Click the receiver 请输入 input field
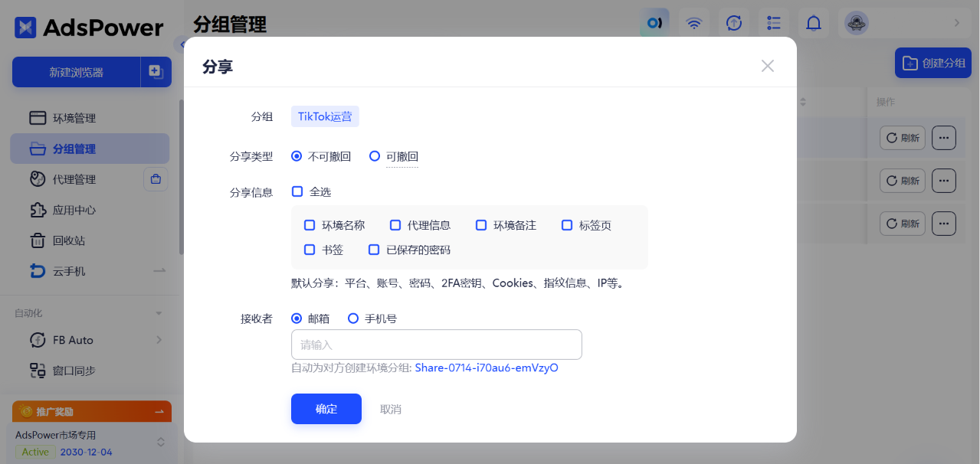This screenshot has width=980, height=464. click(x=437, y=345)
